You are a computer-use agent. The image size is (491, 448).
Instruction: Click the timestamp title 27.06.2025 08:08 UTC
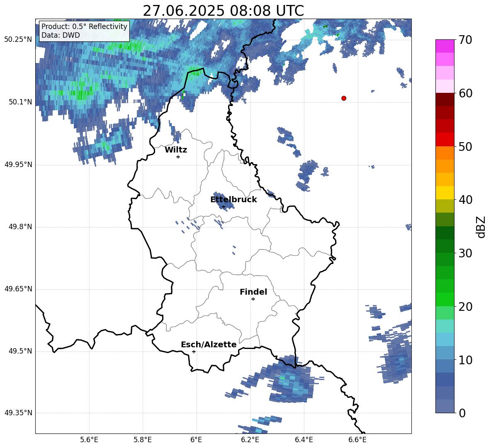coord(223,11)
